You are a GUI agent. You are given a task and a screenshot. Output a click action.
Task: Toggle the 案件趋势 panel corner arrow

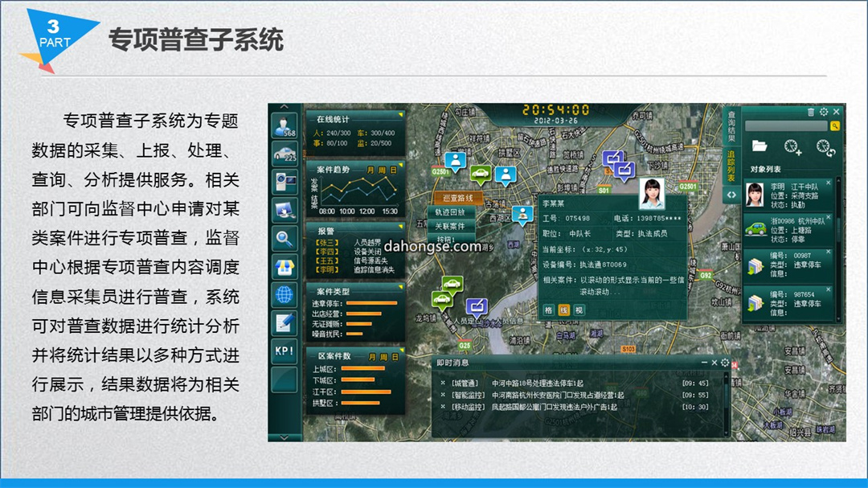[x=400, y=165]
